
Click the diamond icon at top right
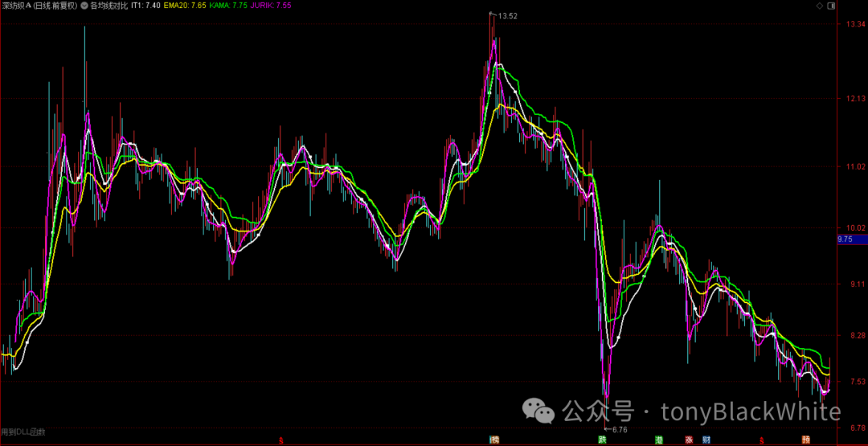[x=819, y=6]
